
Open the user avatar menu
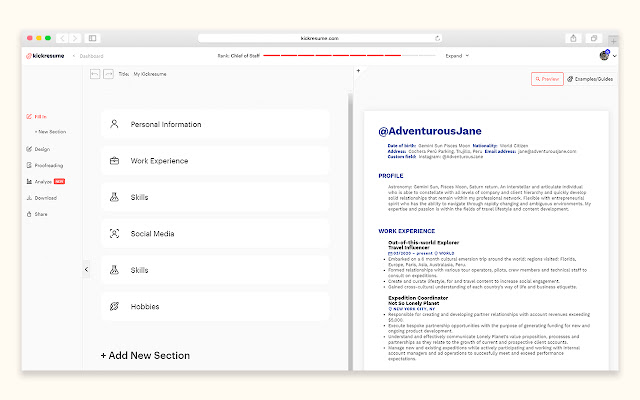[x=607, y=55]
